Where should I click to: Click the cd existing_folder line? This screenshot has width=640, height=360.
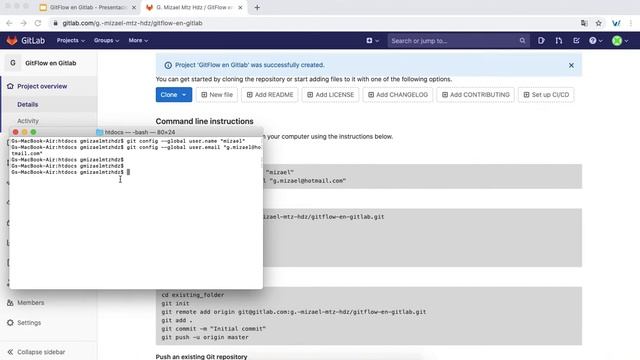pos(193,295)
